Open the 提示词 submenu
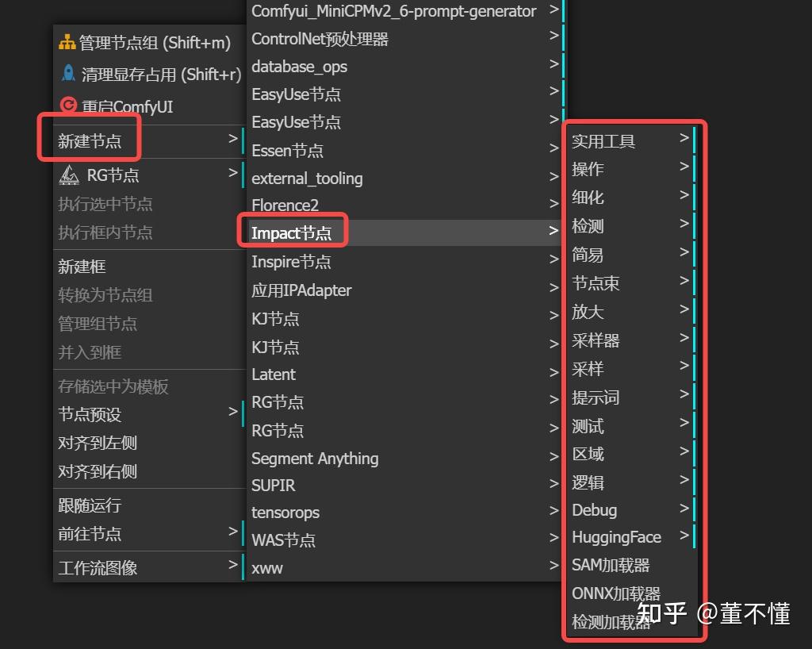 (x=631, y=397)
